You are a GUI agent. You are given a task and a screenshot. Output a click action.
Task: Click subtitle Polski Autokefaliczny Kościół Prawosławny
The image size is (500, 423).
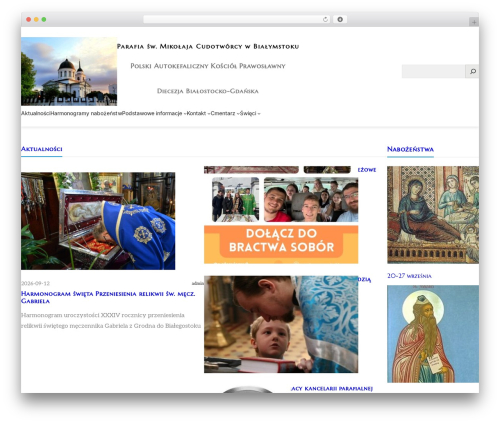pyautogui.click(x=208, y=66)
